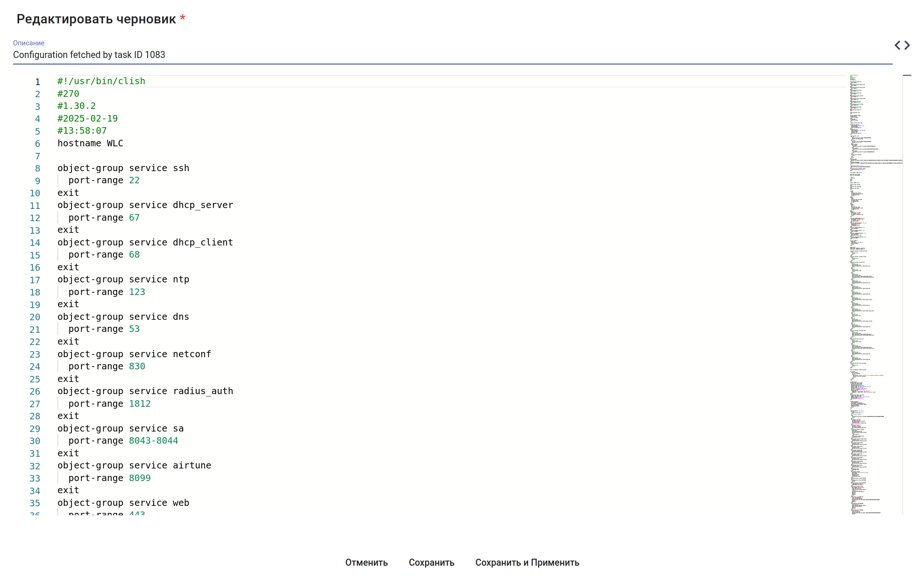Click line number 35 in gutter
Image resolution: width=924 pixels, height=583 pixels.
pyautogui.click(x=35, y=504)
